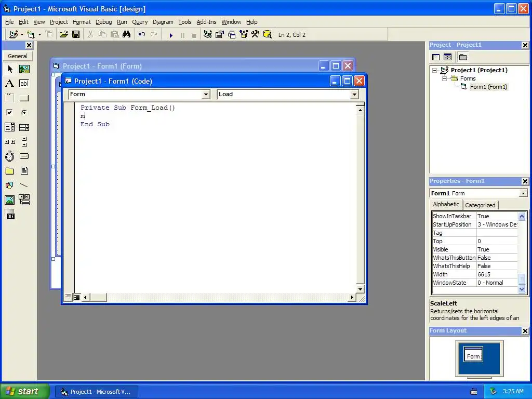Open the Procedure dropdown showing Load

tap(354, 95)
